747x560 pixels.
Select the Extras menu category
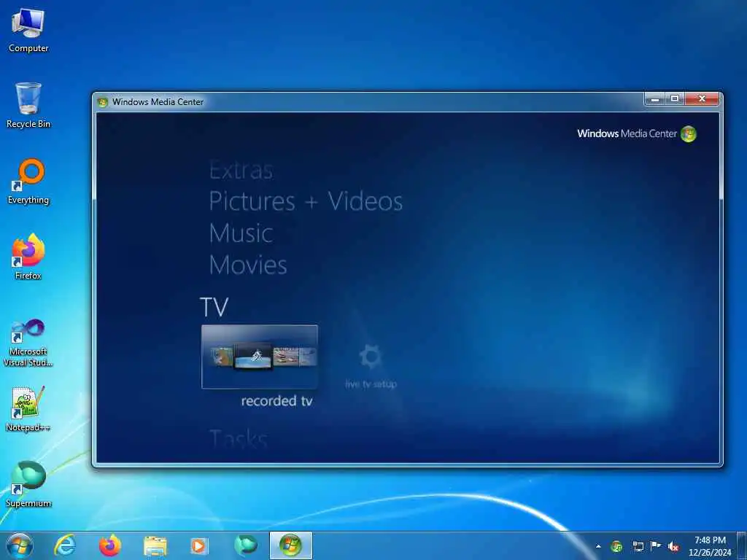coord(241,170)
